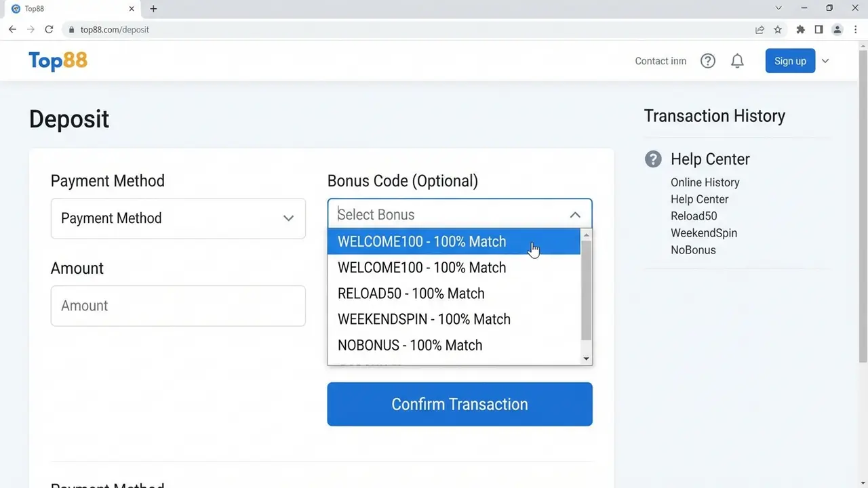Click the share icon in address bar
This screenshot has height=488, width=868.
(759, 30)
